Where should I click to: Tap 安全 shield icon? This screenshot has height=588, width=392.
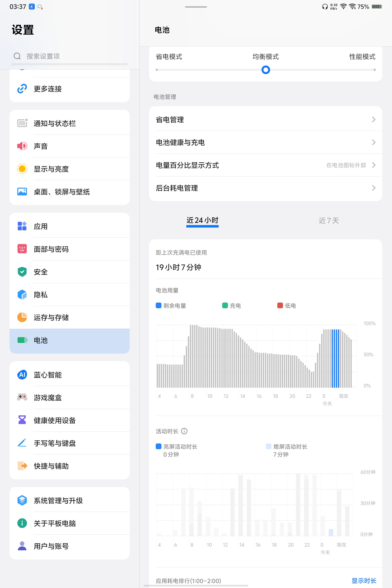click(x=22, y=272)
